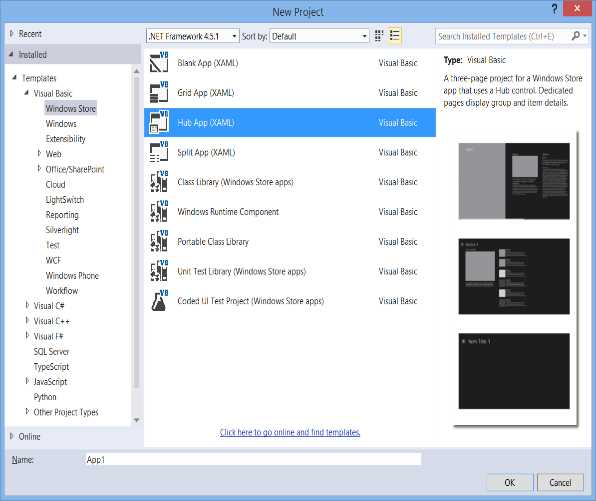596x501 pixels.
Task: Click the tree scrollbar up arrow
Action: 136,71
